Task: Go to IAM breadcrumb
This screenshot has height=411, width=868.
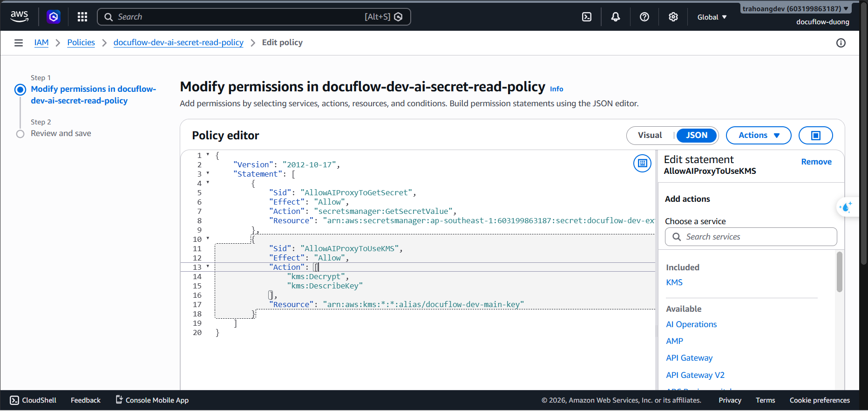Action: coord(41,43)
